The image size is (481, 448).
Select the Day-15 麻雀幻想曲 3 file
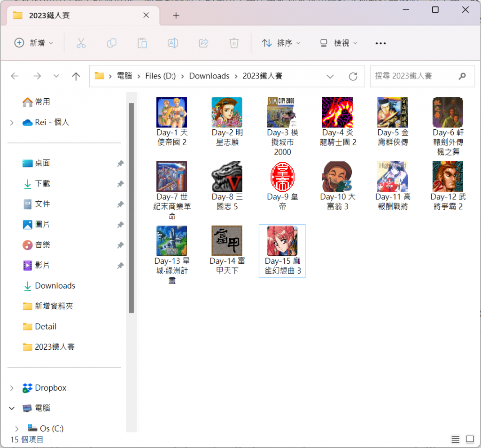click(282, 251)
